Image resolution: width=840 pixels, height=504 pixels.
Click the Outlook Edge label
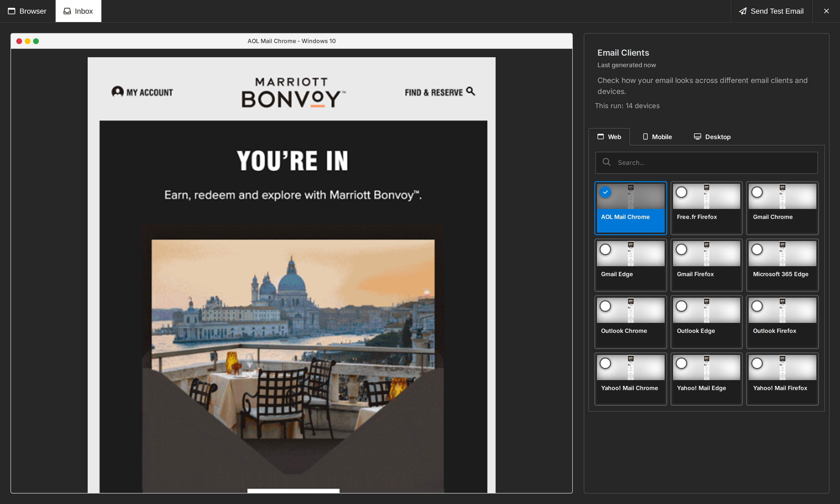(696, 330)
